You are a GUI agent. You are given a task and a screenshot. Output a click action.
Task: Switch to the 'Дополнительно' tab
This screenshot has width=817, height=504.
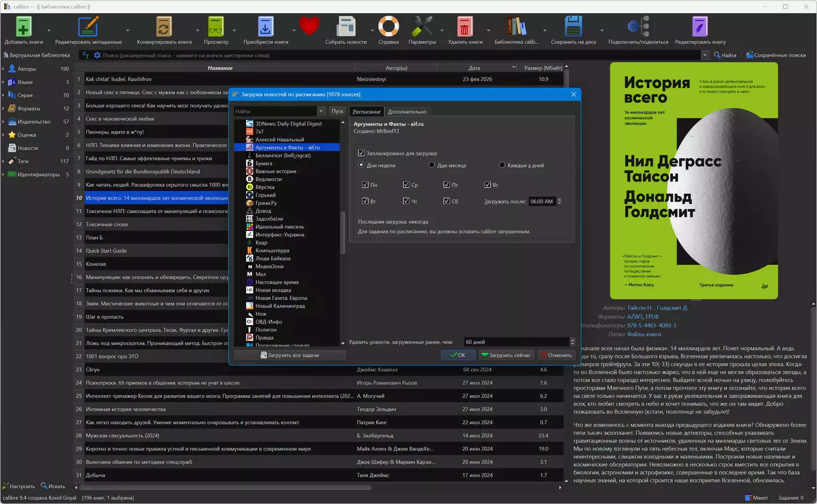coord(407,112)
